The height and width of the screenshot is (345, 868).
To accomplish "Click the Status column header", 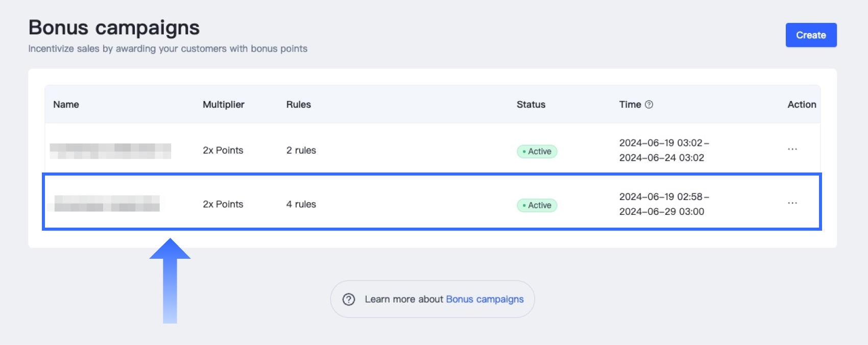I will 531,105.
